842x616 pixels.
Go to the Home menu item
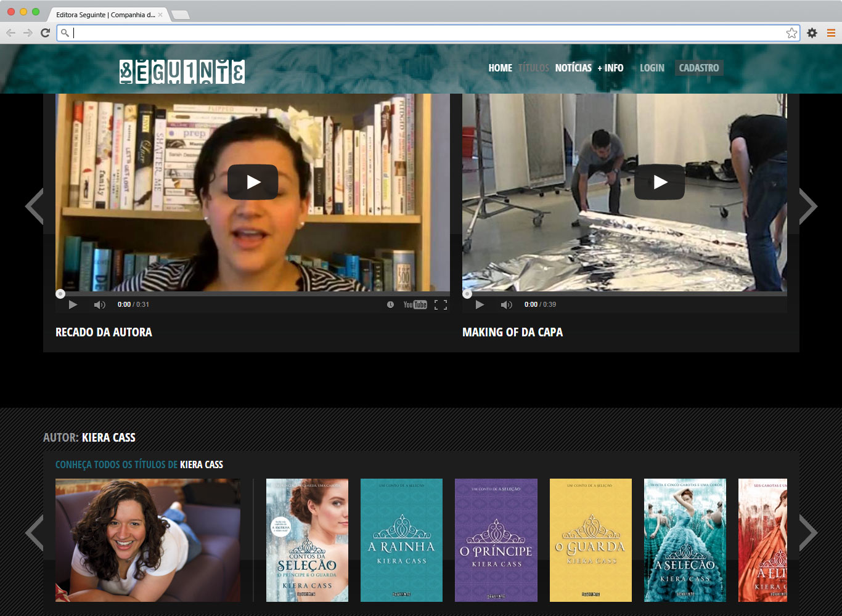(500, 68)
